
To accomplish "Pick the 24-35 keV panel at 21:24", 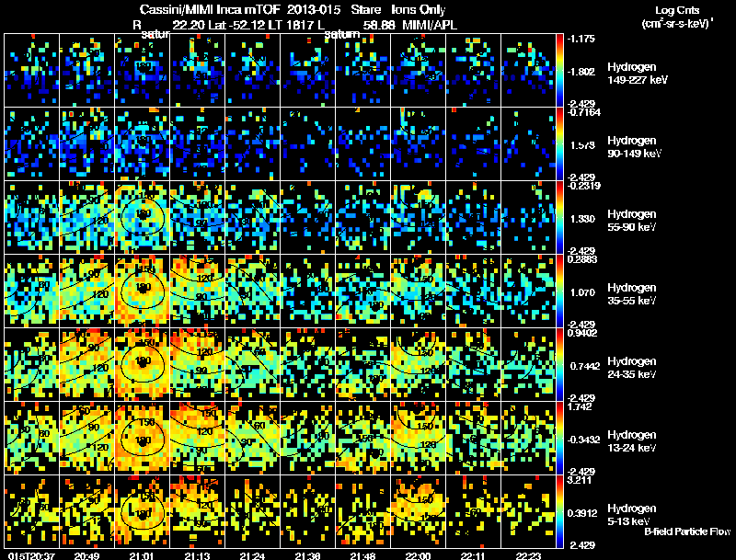I will [x=252, y=365].
